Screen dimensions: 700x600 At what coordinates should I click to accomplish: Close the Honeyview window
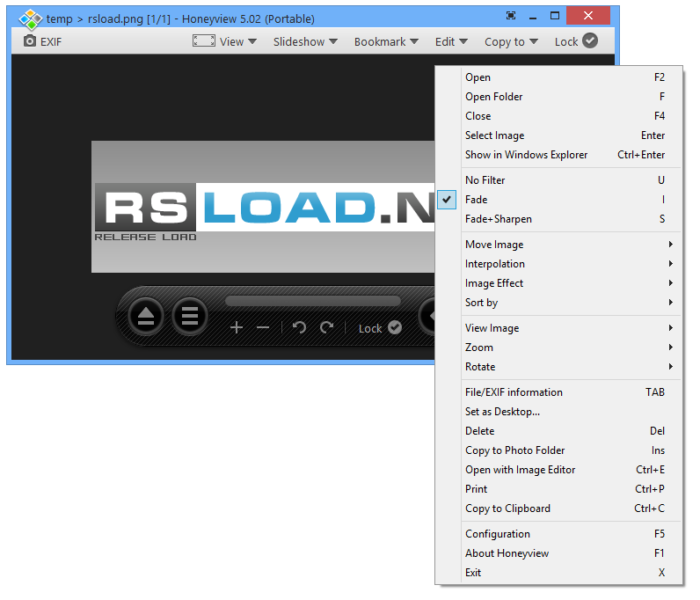point(588,16)
